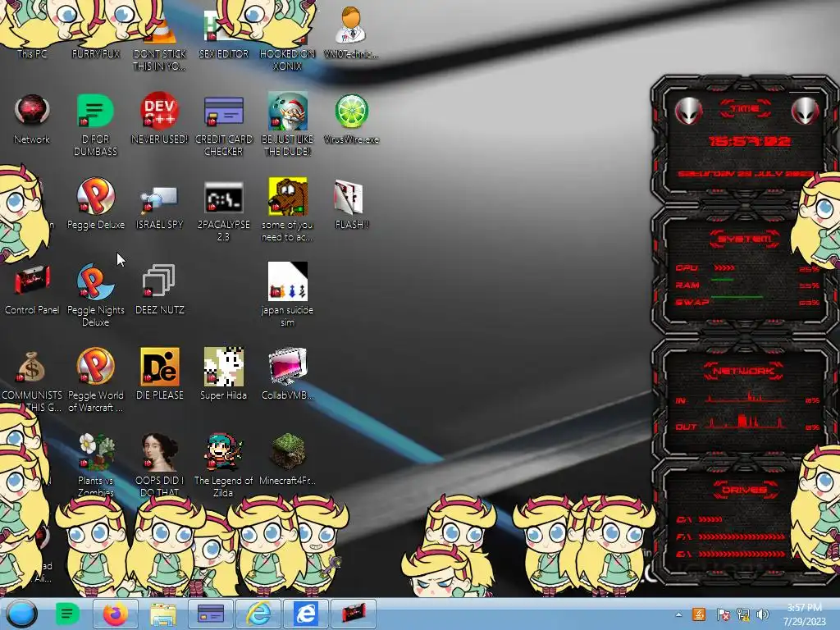Viewport: 840px width, 630px height.
Task: Open the DIE PLEASE De icon
Action: (x=159, y=367)
